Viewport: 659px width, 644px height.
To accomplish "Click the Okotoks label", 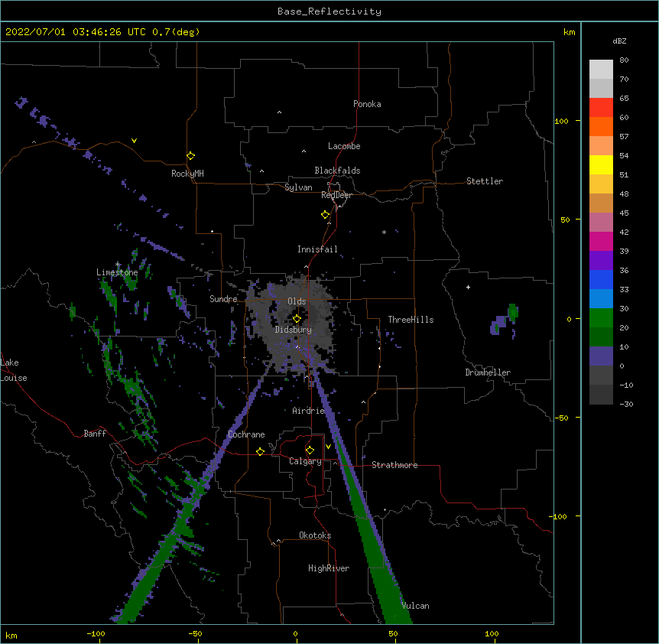I will [x=315, y=535].
